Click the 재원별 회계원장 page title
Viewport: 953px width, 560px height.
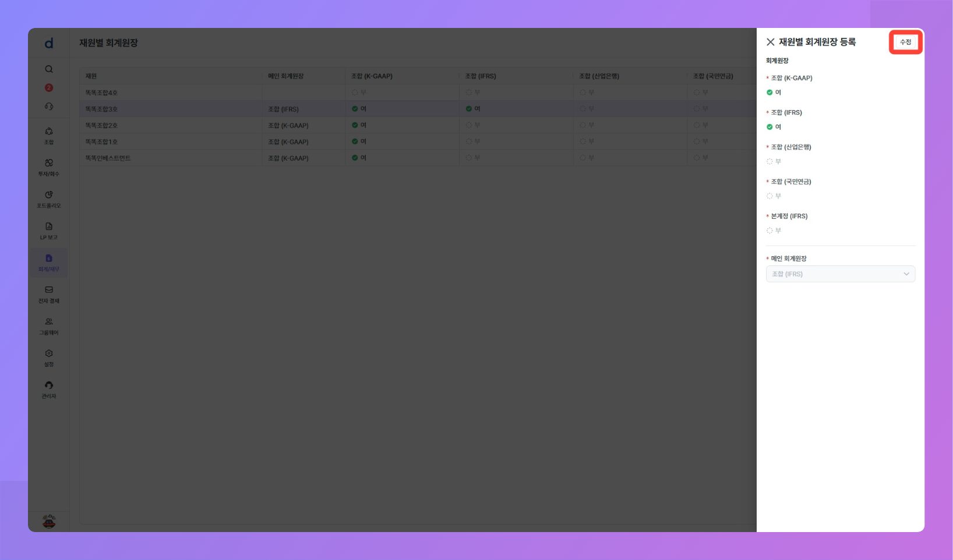pyautogui.click(x=109, y=43)
